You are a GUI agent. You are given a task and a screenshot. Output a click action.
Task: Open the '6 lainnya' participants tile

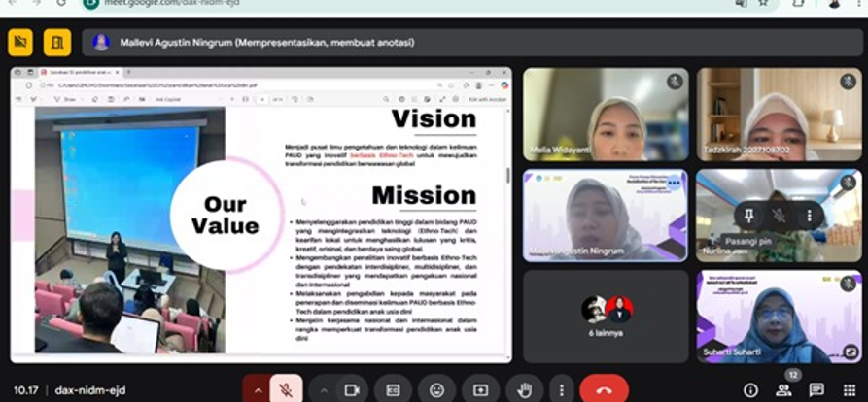(606, 316)
